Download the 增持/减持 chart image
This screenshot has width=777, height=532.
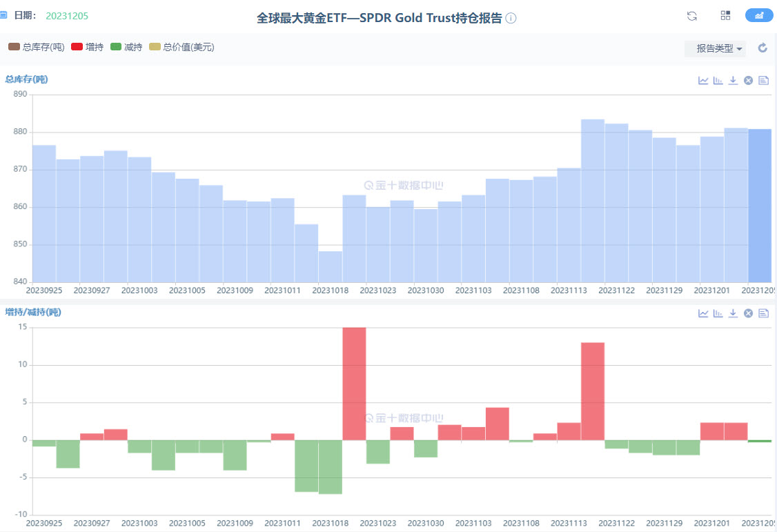coord(733,313)
